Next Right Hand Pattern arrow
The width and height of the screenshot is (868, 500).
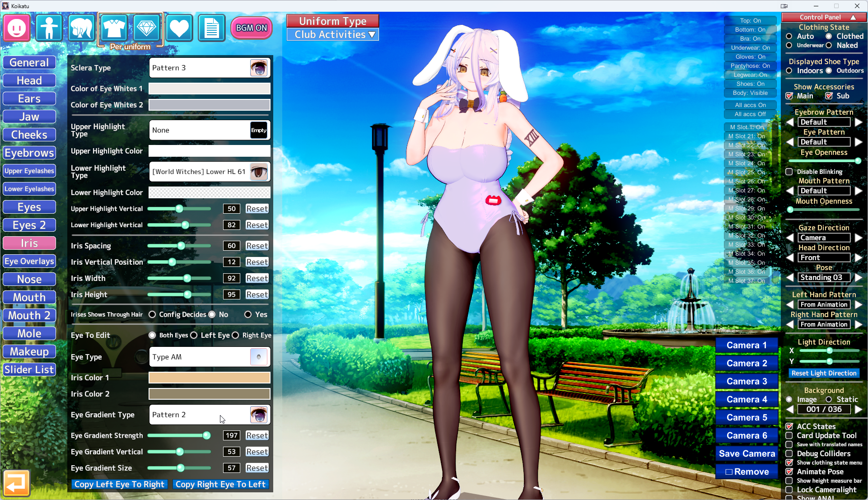pyautogui.click(x=859, y=324)
